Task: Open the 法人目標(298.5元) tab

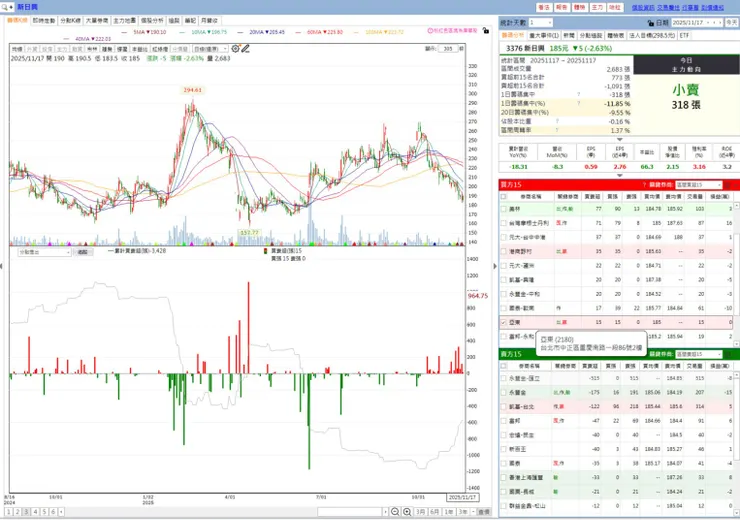Action: tap(652, 35)
